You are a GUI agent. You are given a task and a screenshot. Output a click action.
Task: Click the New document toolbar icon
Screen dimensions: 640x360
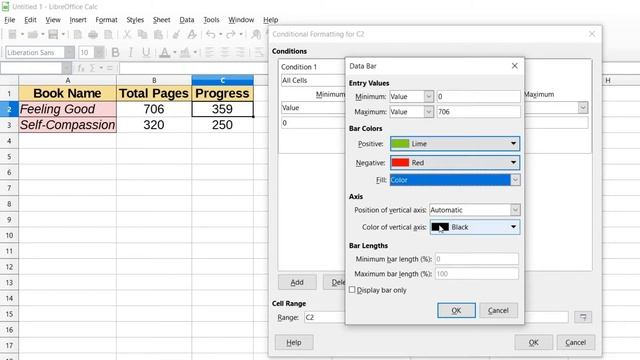(x=12, y=35)
